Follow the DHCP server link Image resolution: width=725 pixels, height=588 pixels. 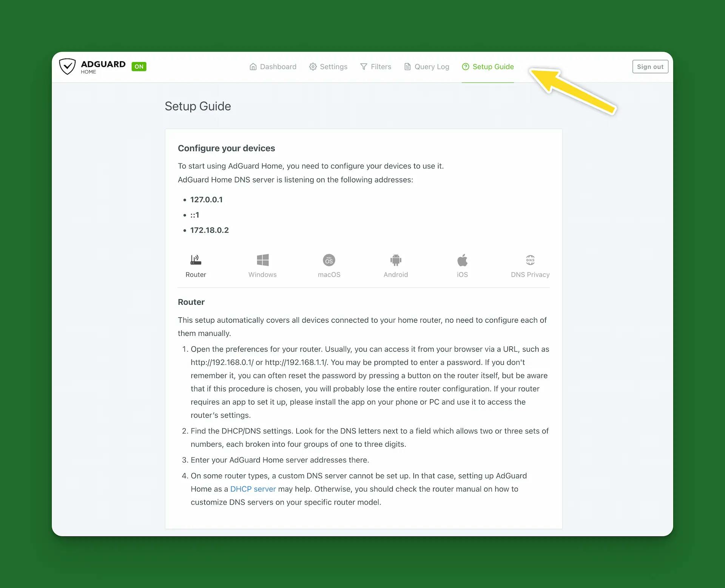pyautogui.click(x=253, y=489)
